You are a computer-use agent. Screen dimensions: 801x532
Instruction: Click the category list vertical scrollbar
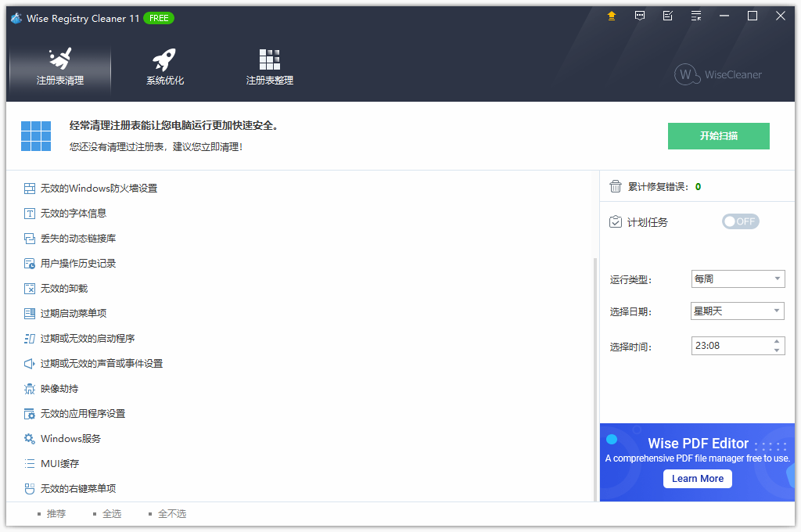point(595,379)
